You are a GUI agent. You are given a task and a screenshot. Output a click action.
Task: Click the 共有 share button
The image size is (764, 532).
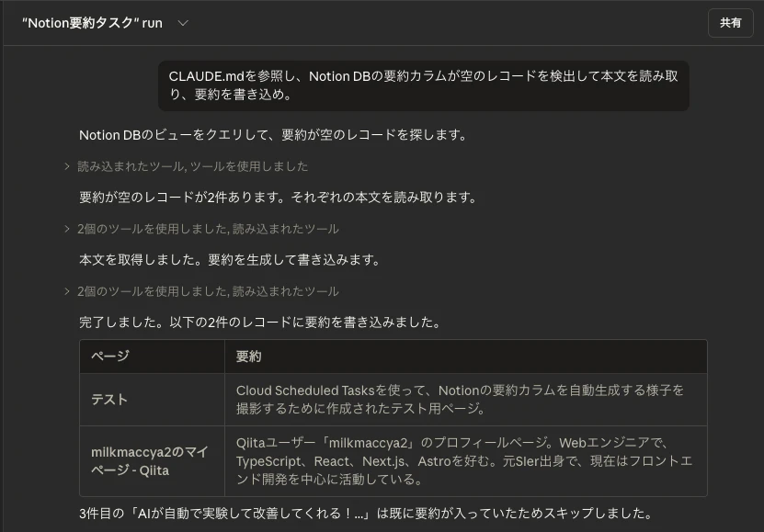pos(731,22)
